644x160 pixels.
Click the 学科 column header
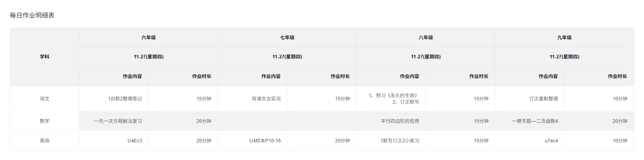point(45,57)
